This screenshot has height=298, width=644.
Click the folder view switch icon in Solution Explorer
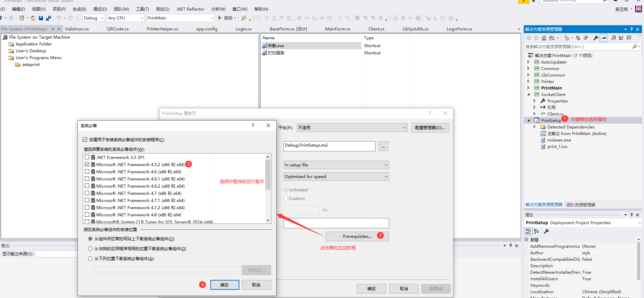tap(551, 38)
